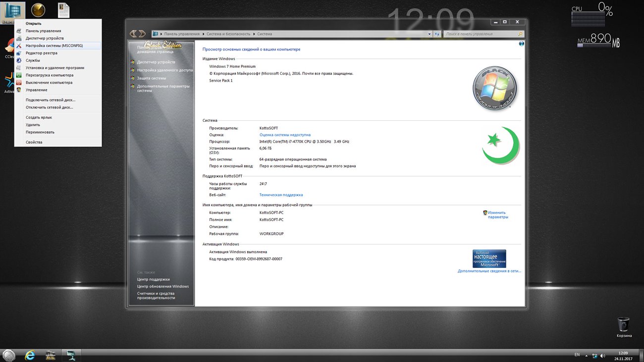The height and width of the screenshot is (362, 644).
Task: Click Выключение компьютера shutdown entry
Action: click(x=49, y=83)
